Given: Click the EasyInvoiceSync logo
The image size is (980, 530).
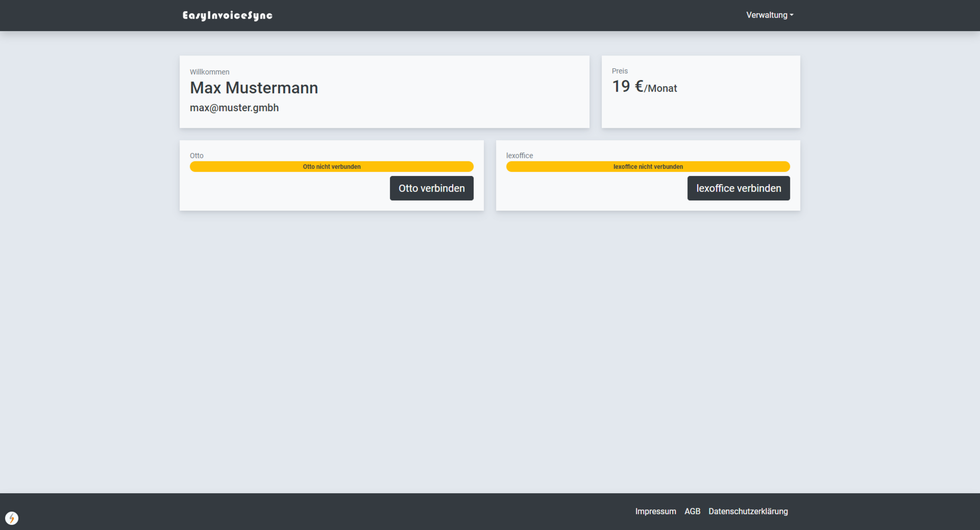Looking at the screenshot, I should coord(227,16).
